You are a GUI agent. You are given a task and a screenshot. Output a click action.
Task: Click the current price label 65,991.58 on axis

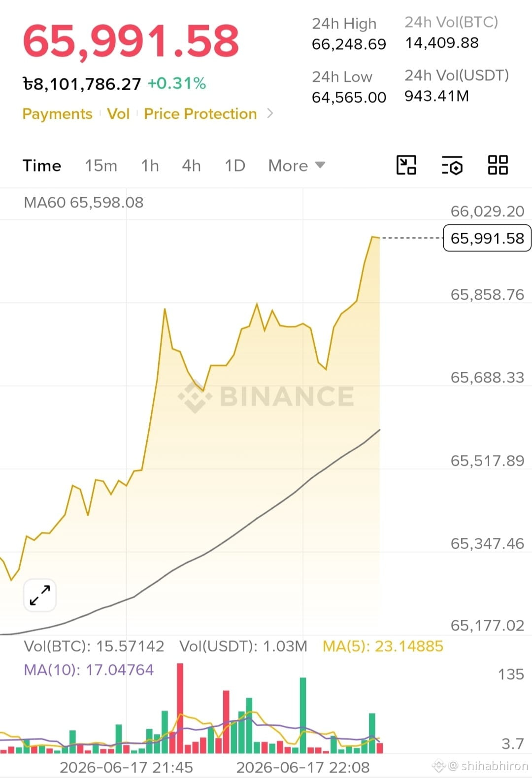click(x=487, y=238)
